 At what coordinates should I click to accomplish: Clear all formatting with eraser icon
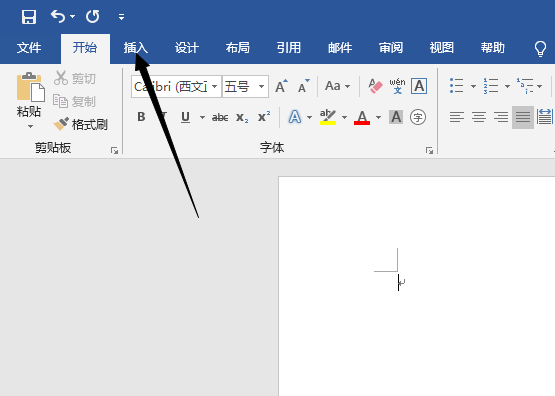pyautogui.click(x=375, y=86)
